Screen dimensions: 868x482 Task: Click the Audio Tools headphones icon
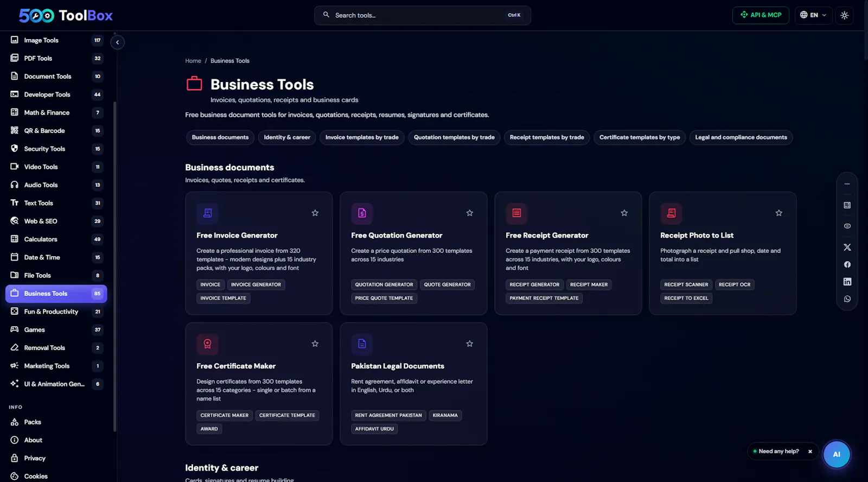(15, 185)
